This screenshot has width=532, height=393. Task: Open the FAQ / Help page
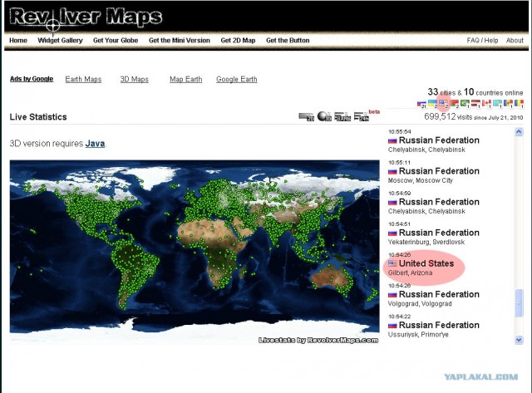482,41
